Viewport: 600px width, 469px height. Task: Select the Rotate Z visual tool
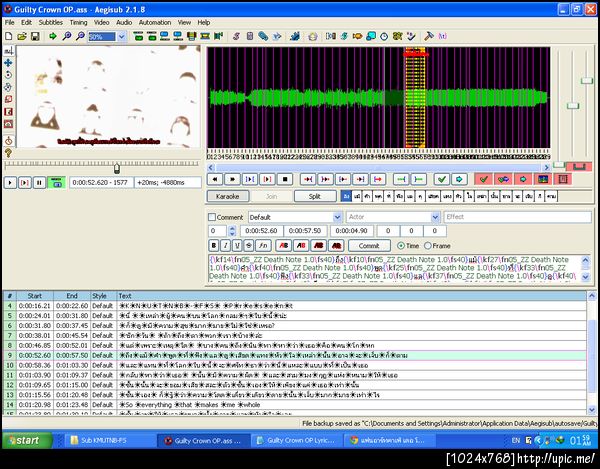(x=8, y=75)
